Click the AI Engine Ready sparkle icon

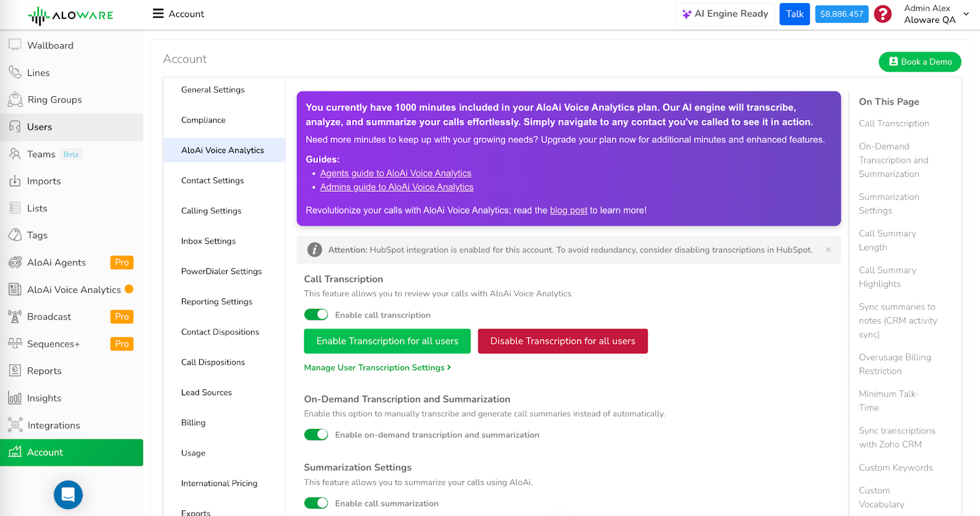tap(687, 14)
